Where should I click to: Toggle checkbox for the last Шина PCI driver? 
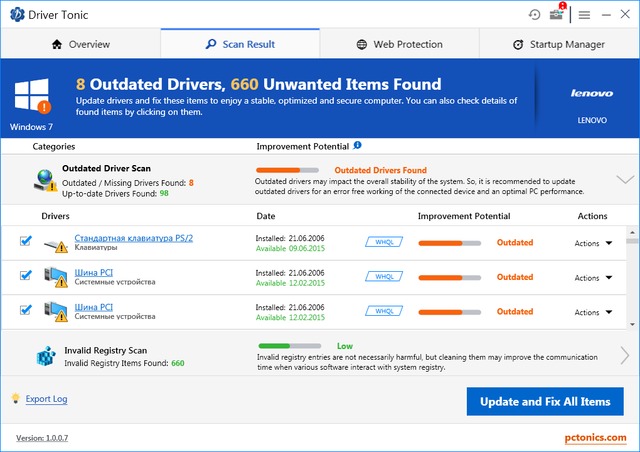[x=25, y=310]
